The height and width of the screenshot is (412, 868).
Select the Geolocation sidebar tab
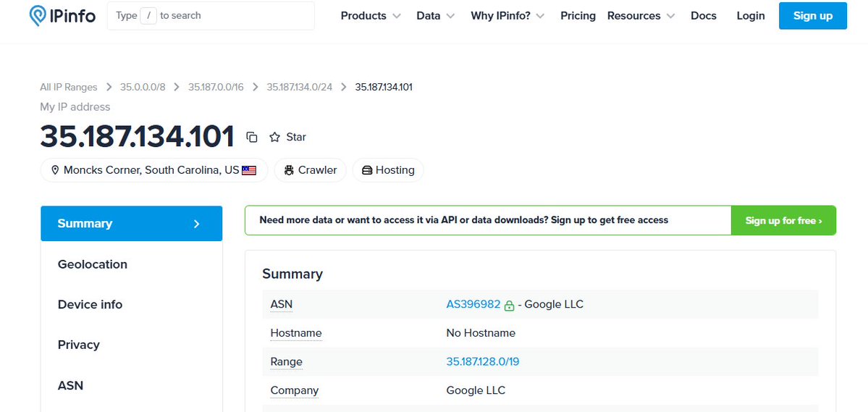tap(93, 264)
